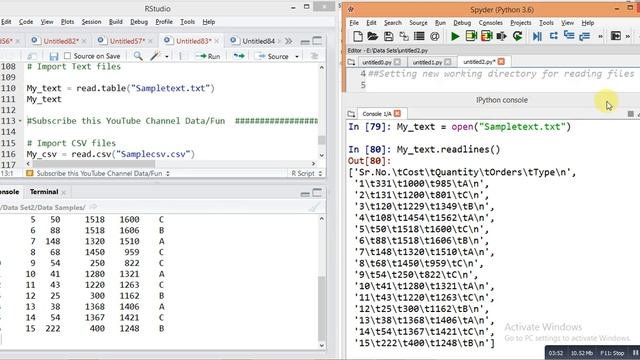The image size is (640, 360).
Task: Select Terminal tab in RStudio
Action: (44, 192)
